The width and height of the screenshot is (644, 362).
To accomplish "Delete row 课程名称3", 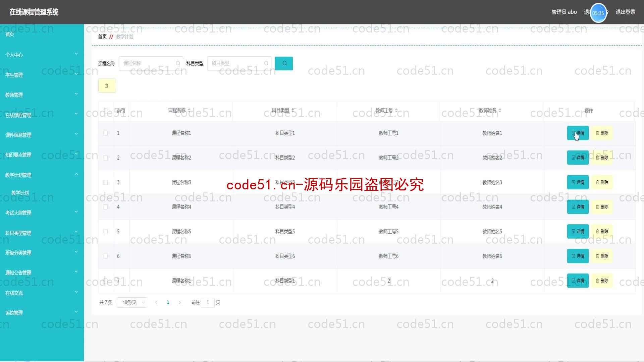I will pyautogui.click(x=602, y=182).
